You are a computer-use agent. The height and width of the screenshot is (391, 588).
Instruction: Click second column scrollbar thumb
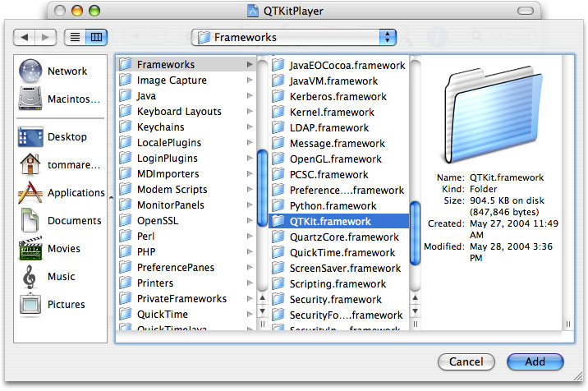click(x=415, y=233)
